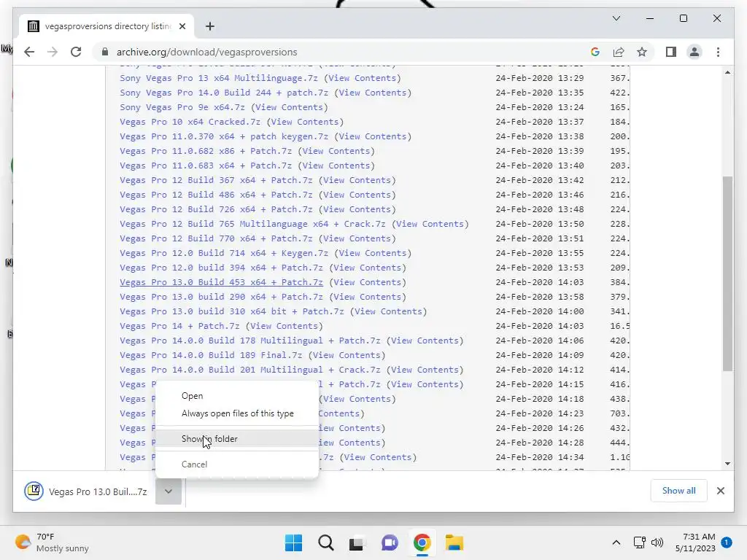Reload the archive.org page
This screenshot has width=747, height=560.
pos(76,52)
